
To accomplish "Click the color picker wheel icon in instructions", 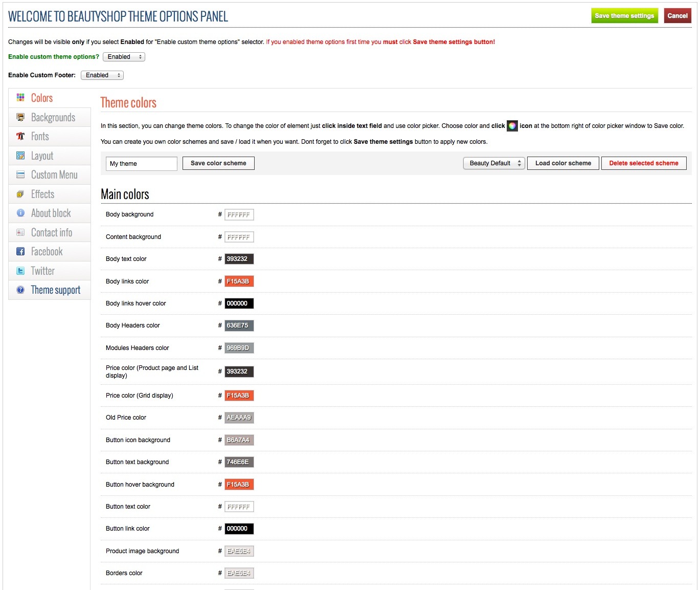I will tap(512, 126).
